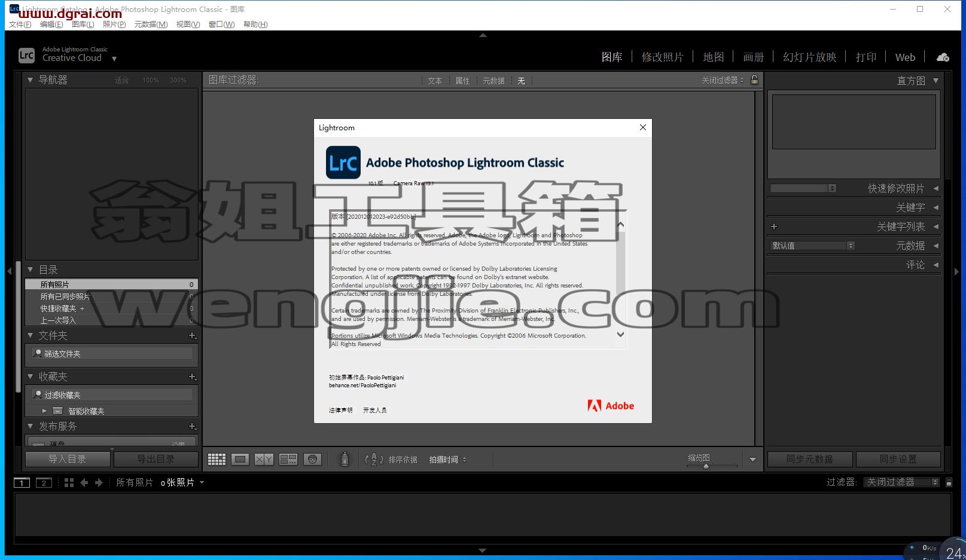966x560 pixels.
Task: Click the Export Catalog button
Action: [x=156, y=459]
